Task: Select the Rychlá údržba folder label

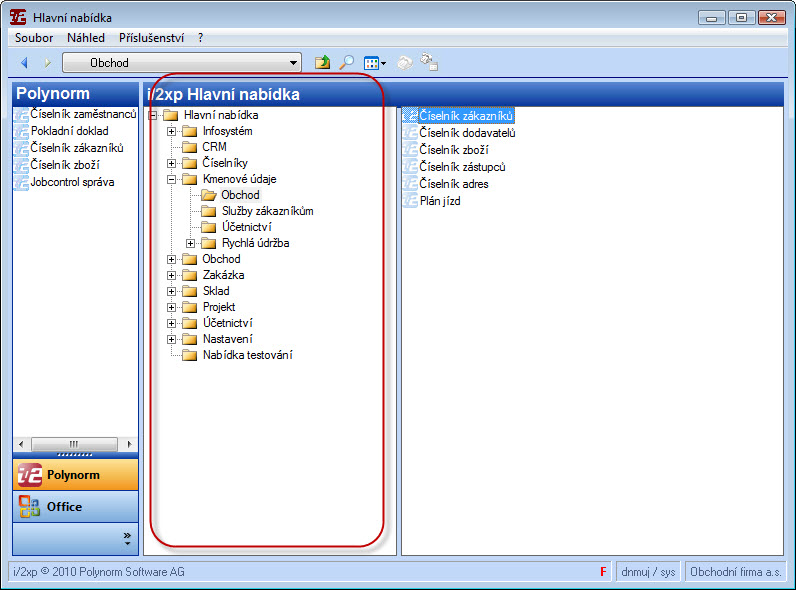Action: pos(255,243)
